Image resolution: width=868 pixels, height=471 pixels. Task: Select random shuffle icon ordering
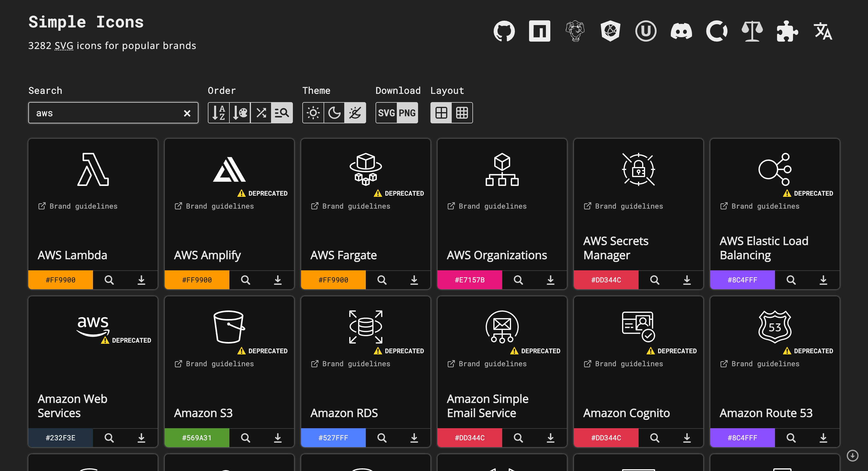click(260, 112)
